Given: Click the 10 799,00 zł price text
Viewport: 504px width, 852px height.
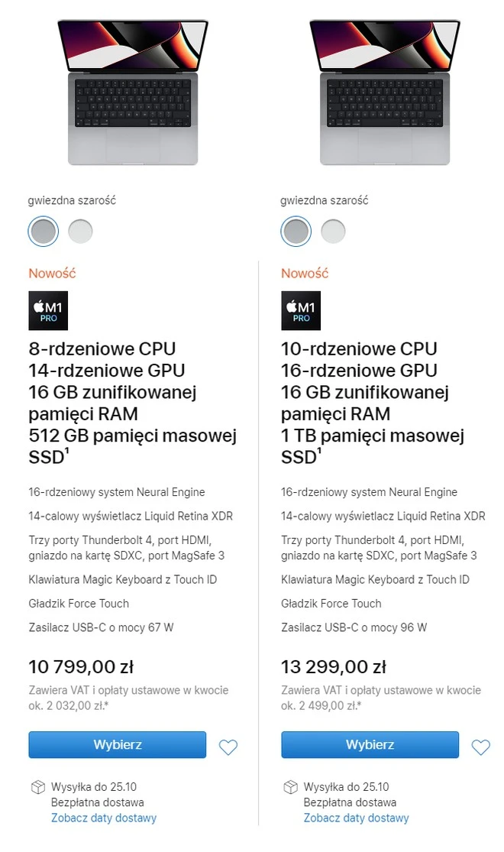Looking at the screenshot, I should [x=81, y=666].
